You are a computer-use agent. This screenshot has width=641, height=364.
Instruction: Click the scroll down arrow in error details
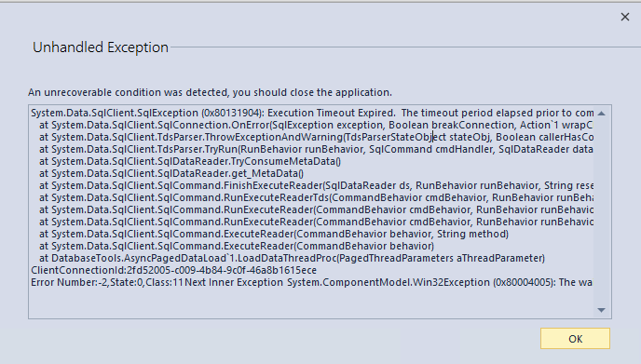click(601, 310)
